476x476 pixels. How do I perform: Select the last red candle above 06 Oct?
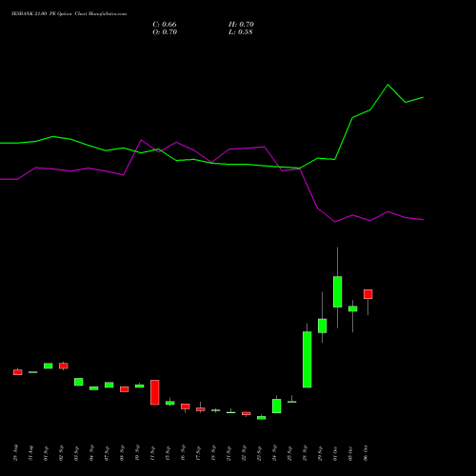(368, 294)
